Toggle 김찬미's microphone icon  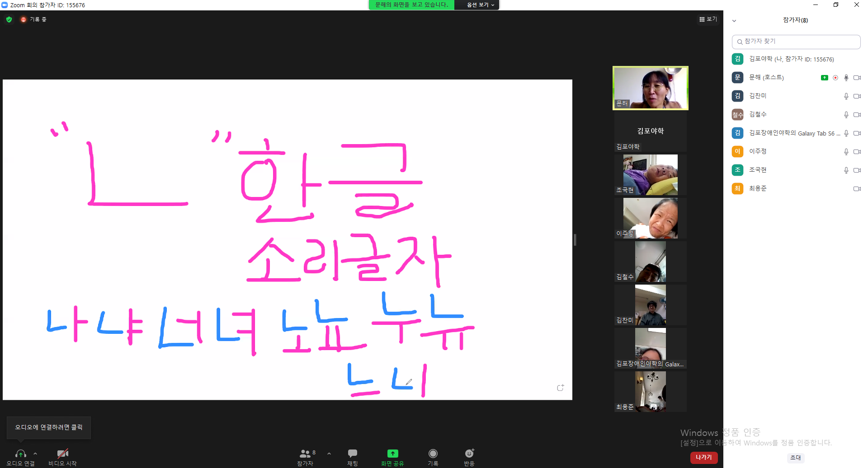coord(846,96)
